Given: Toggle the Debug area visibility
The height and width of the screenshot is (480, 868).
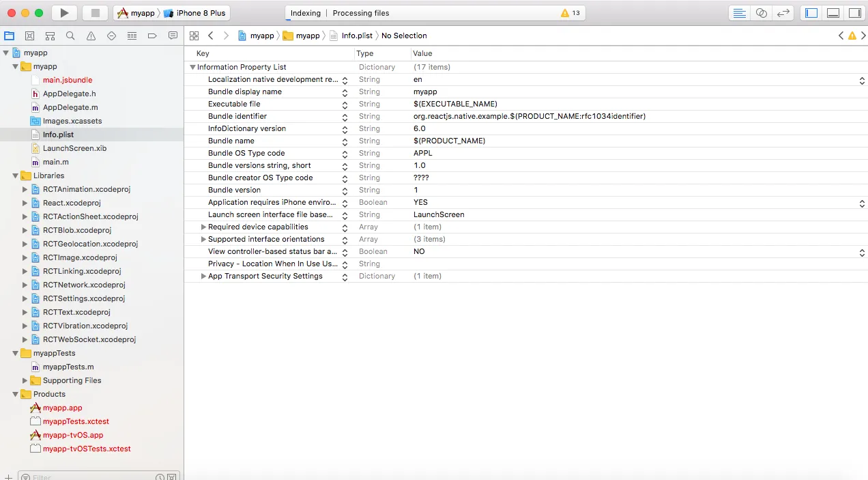Looking at the screenshot, I should [x=833, y=13].
